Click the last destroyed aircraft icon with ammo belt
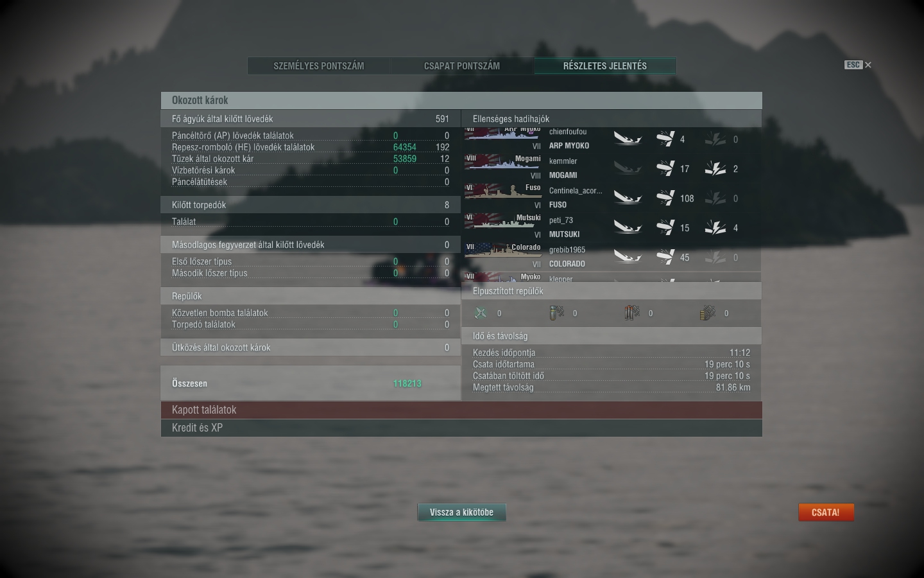This screenshot has height=578, width=924. (708, 313)
